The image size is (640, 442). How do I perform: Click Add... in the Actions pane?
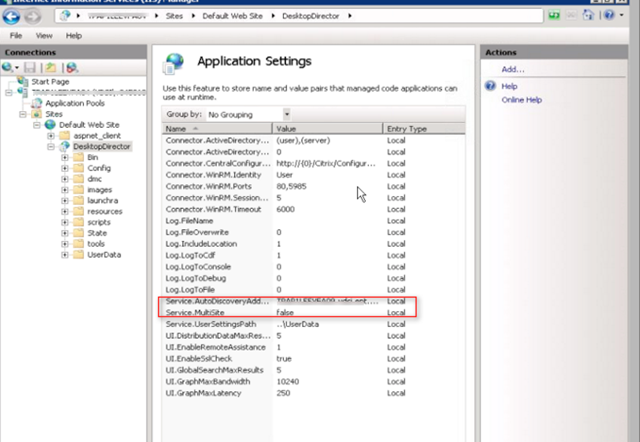pos(513,69)
